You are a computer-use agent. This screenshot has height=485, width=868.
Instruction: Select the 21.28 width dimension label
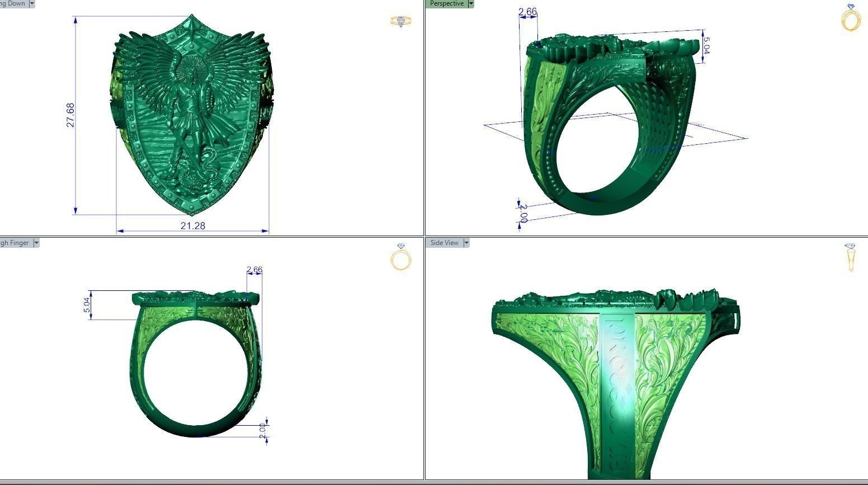click(192, 225)
